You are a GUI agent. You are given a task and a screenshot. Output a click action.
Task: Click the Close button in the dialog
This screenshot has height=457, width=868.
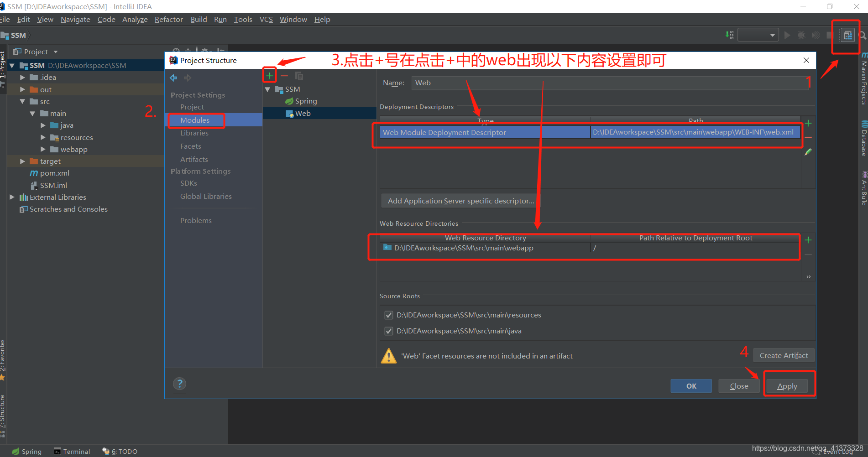[x=739, y=386]
